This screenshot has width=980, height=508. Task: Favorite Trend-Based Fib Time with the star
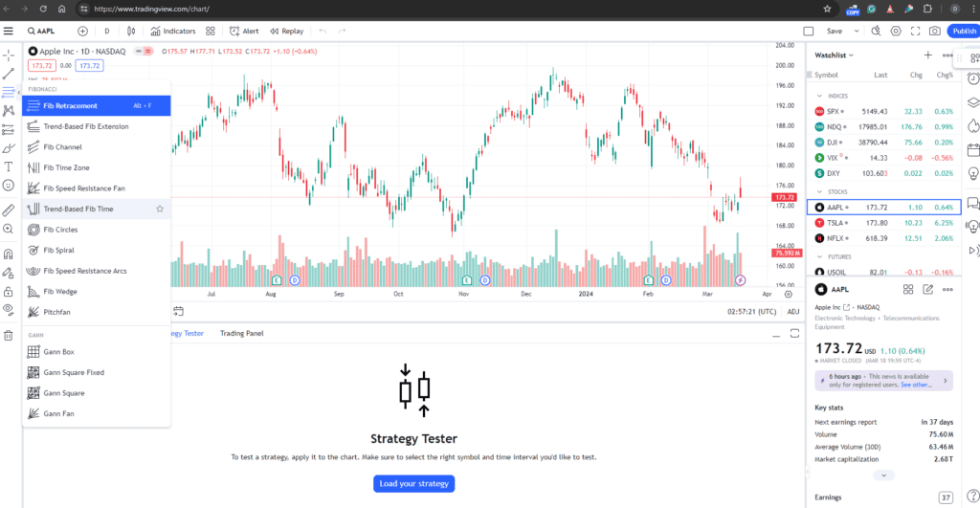(x=160, y=209)
